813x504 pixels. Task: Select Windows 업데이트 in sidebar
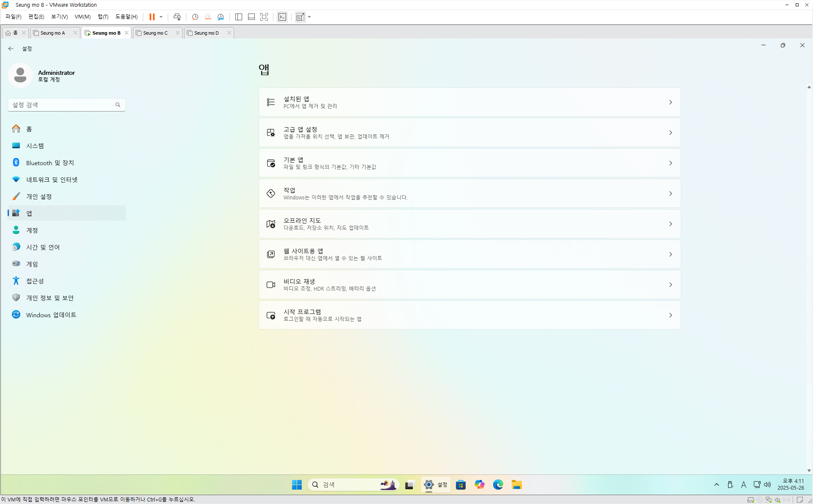pyautogui.click(x=51, y=315)
